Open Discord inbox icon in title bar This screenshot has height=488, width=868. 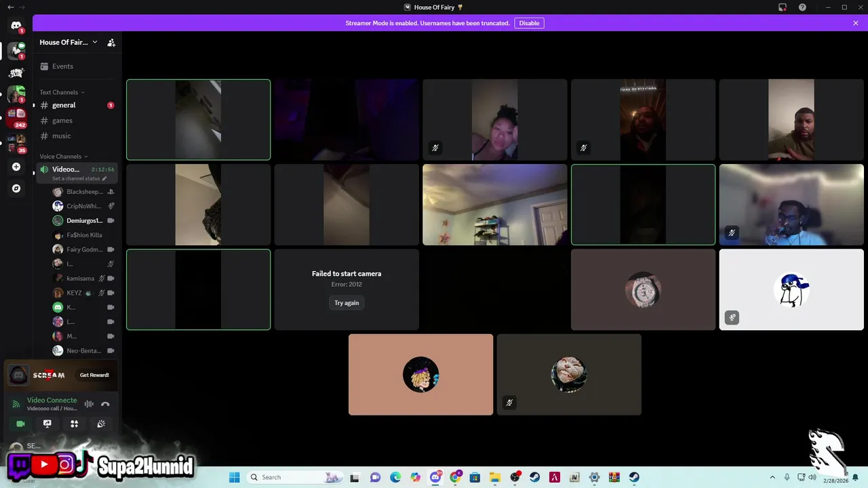click(x=783, y=7)
